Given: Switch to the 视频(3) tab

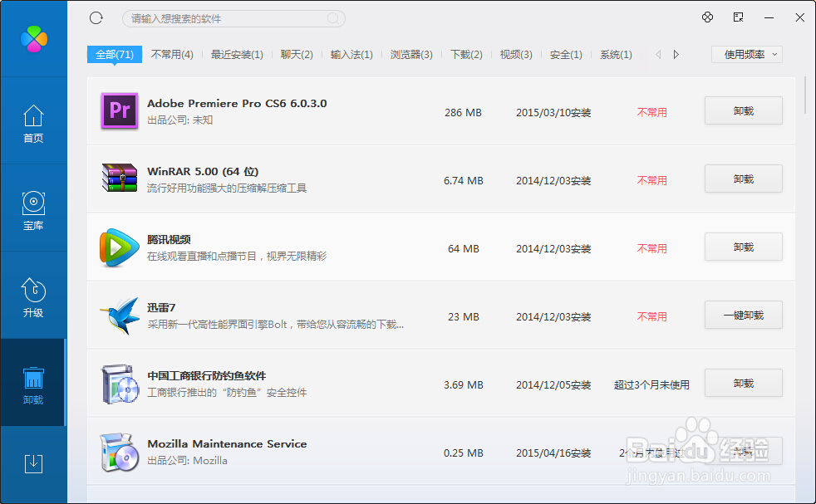Looking at the screenshot, I should 516,54.
